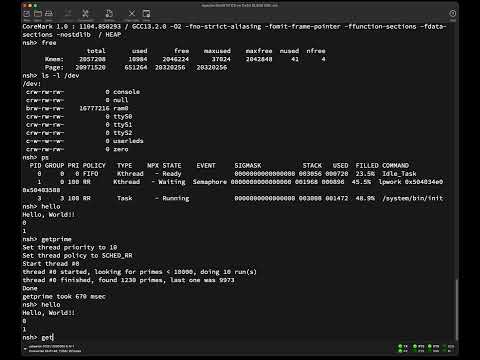Toggle the DTR signal indicator

pos(430,346)
